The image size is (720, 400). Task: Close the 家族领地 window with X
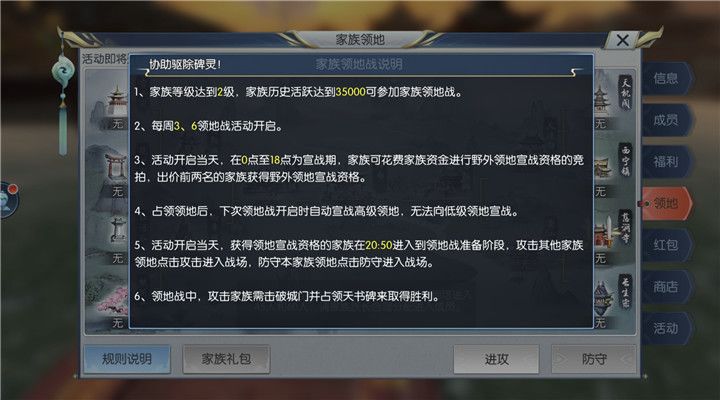(x=623, y=40)
